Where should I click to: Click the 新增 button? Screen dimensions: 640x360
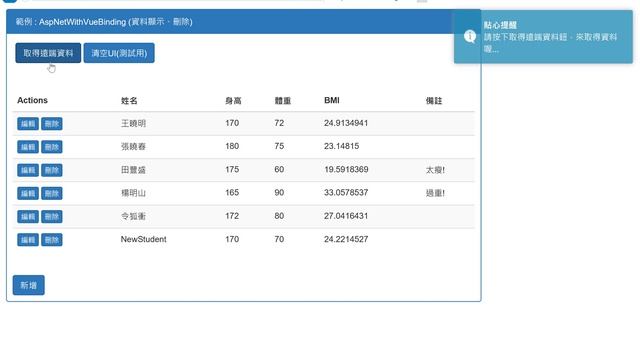pos(29,285)
